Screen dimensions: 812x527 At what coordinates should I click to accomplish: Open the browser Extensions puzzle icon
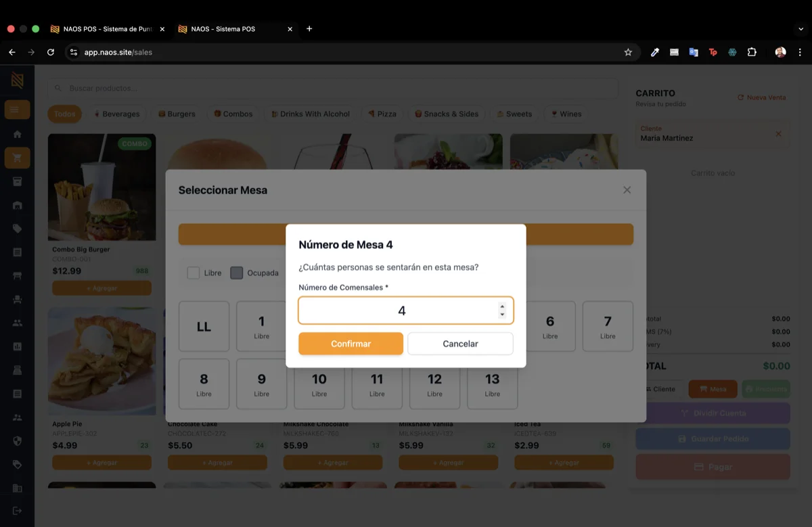[752, 52]
